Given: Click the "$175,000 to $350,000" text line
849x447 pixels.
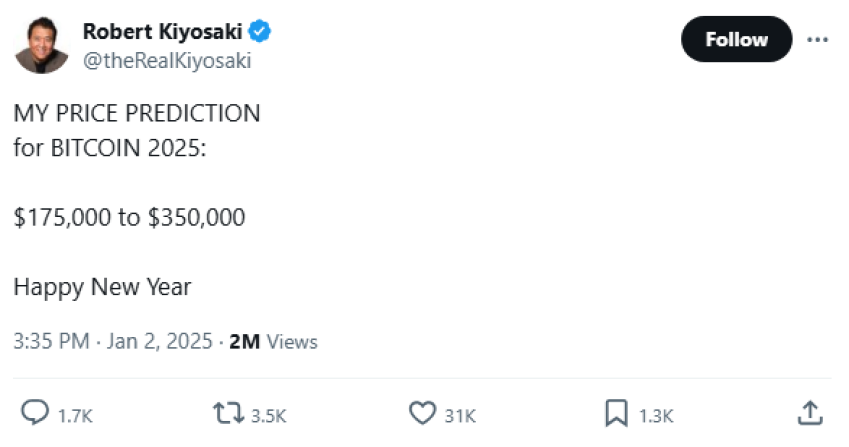Looking at the screenshot, I should 130,216.
